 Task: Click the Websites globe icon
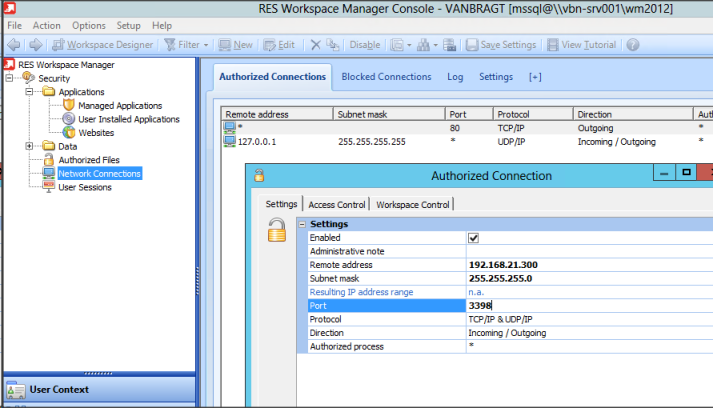69,132
